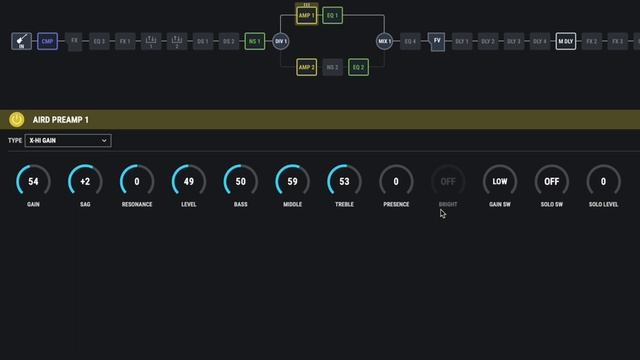This screenshot has width=640, height=360.
Task: Select the M DLY master delay block
Action: click(x=566, y=41)
